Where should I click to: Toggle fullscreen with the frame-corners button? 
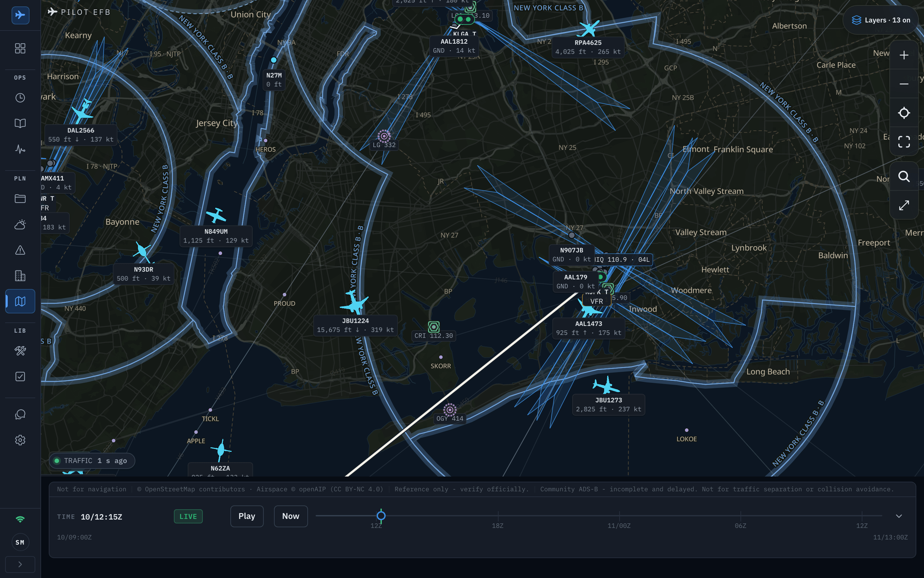pos(904,142)
